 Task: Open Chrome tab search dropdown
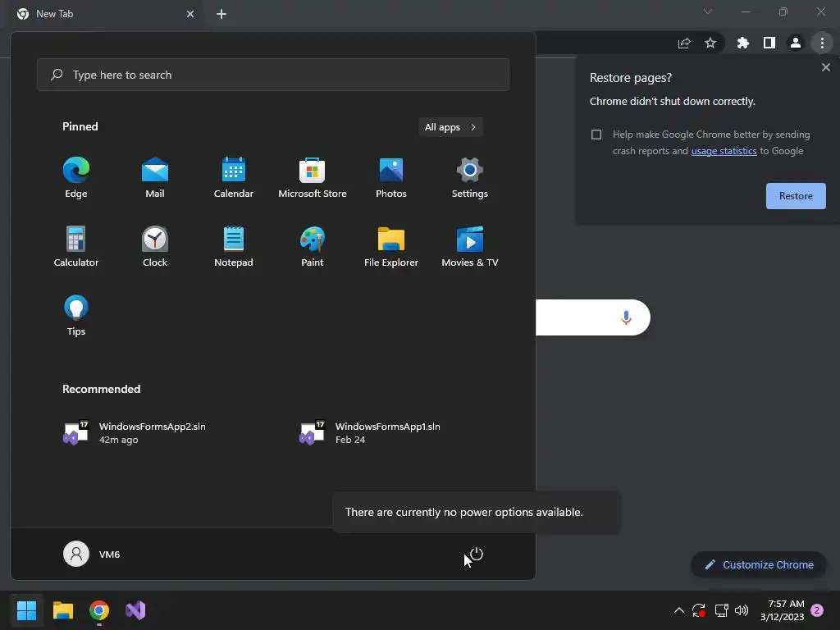(708, 11)
